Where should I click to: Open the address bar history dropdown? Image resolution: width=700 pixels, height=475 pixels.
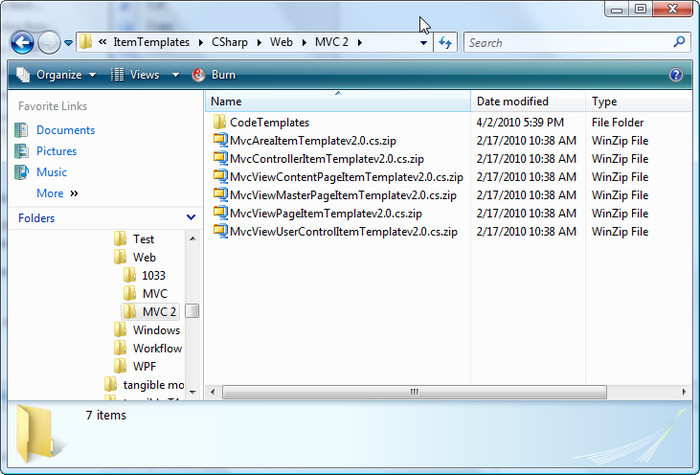[423, 43]
